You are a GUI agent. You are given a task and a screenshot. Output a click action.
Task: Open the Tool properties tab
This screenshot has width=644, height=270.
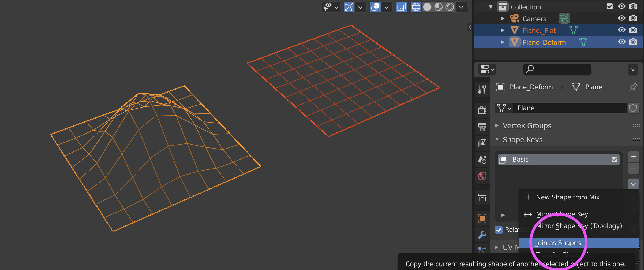click(482, 89)
